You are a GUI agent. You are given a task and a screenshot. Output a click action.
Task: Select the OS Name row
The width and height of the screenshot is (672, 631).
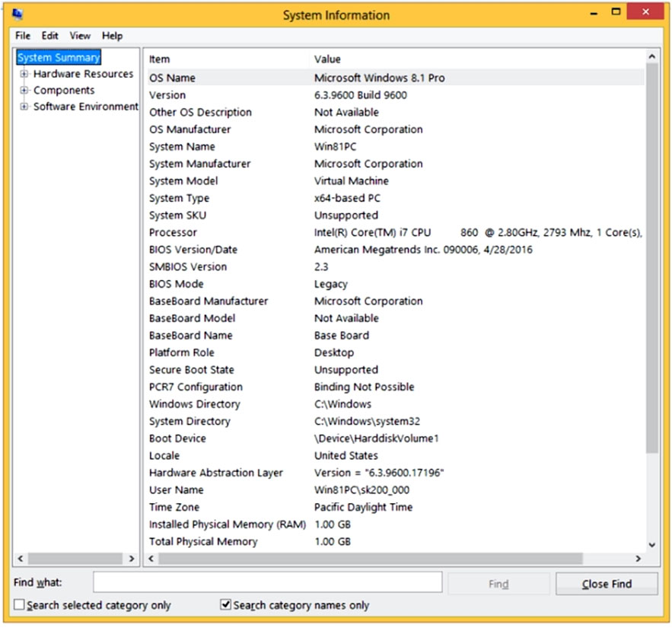point(394,78)
